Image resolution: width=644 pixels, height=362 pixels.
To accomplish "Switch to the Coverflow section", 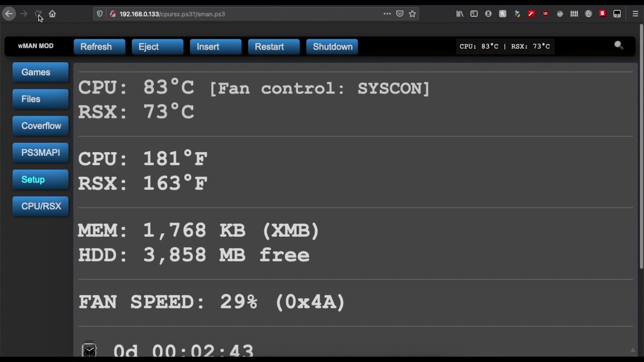I will 40,126.
